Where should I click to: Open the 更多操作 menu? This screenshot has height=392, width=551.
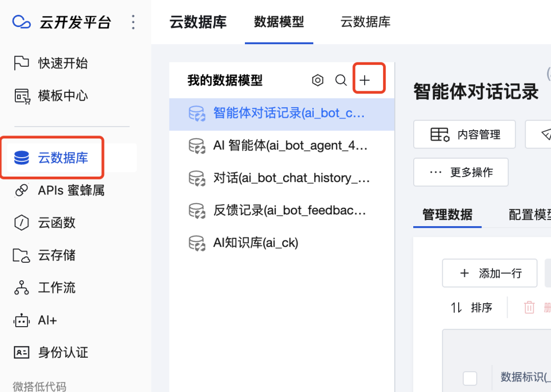click(x=460, y=172)
